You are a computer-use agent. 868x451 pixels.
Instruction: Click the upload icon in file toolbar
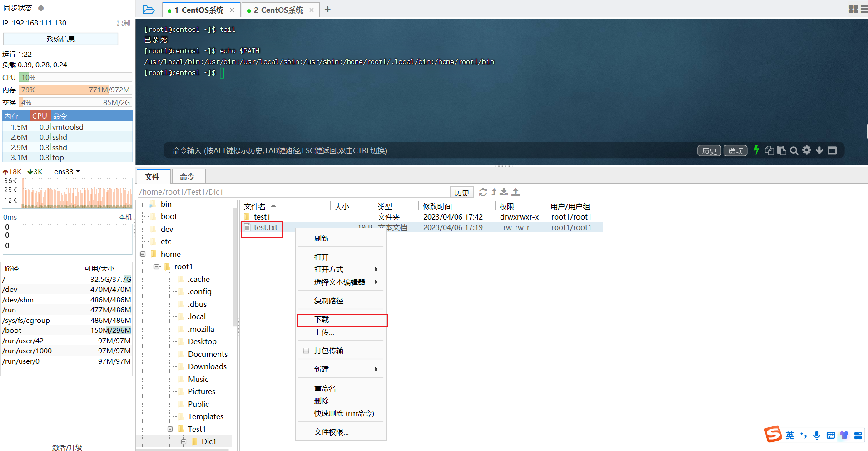pyautogui.click(x=516, y=192)
